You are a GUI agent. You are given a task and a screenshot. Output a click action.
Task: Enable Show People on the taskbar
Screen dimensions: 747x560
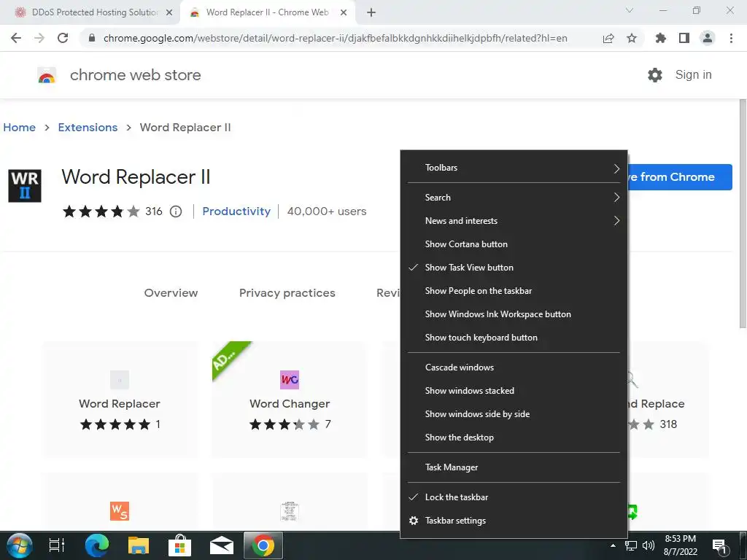click(x=514, y=291)
